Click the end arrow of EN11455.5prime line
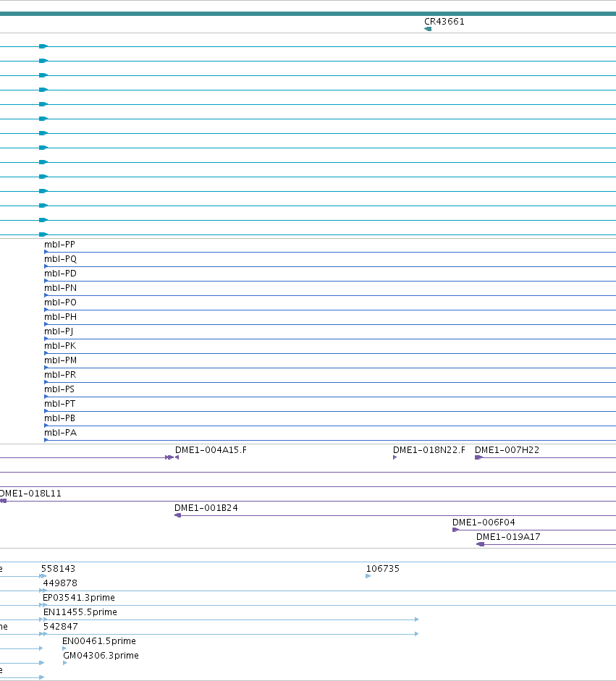This screenshot has height=681, width=616. tap(417, 619)
